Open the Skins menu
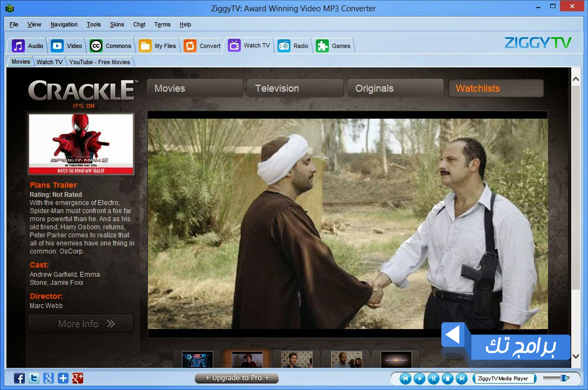Screen dimensions: 588x390 (x=117, y=24)
